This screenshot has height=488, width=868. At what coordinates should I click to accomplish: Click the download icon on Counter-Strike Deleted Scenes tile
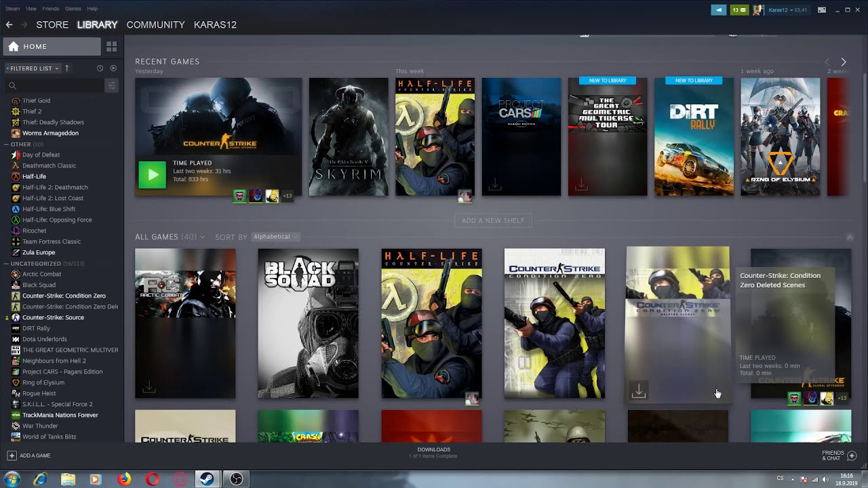pos(638,391)
